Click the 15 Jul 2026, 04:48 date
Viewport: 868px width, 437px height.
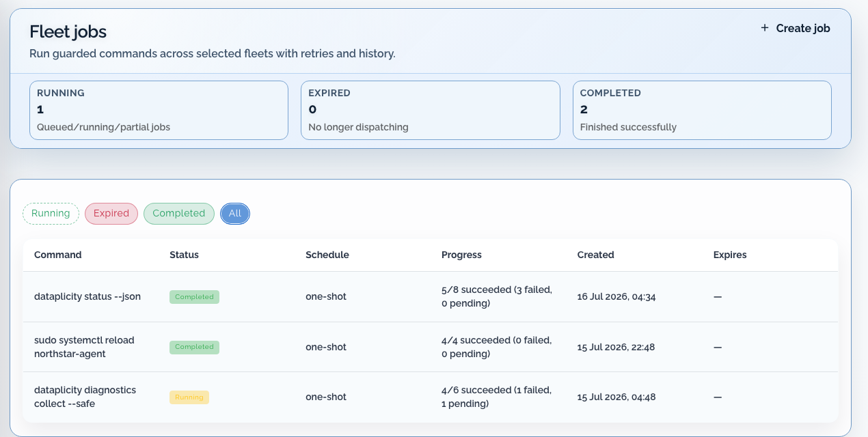(616, 397)
